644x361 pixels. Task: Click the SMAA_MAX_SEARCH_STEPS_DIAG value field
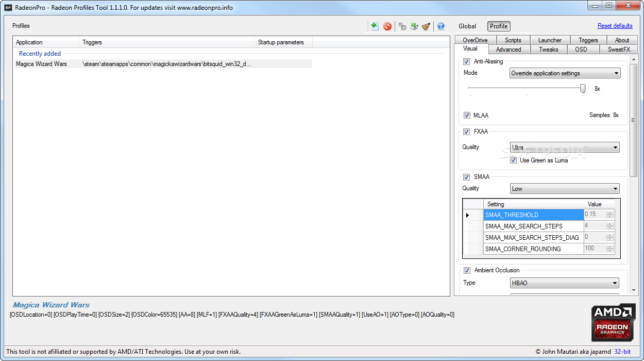[595, 238]
